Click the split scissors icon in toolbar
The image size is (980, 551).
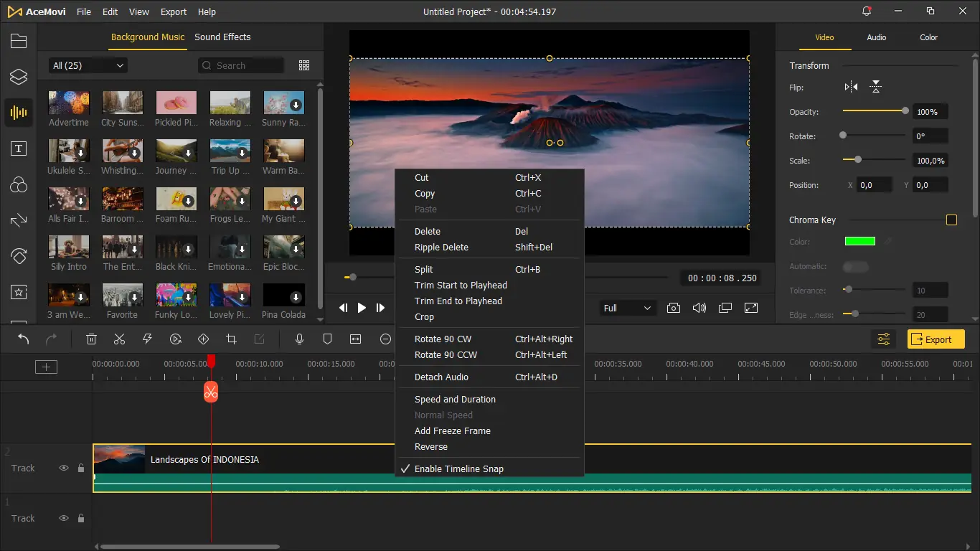(119, 339)
